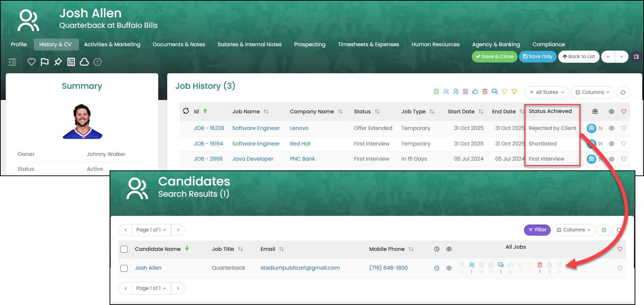This screenshot has height=305, width=644.
Task: Open the top Page 1 of 1 selector
Action: click(151, 230)
